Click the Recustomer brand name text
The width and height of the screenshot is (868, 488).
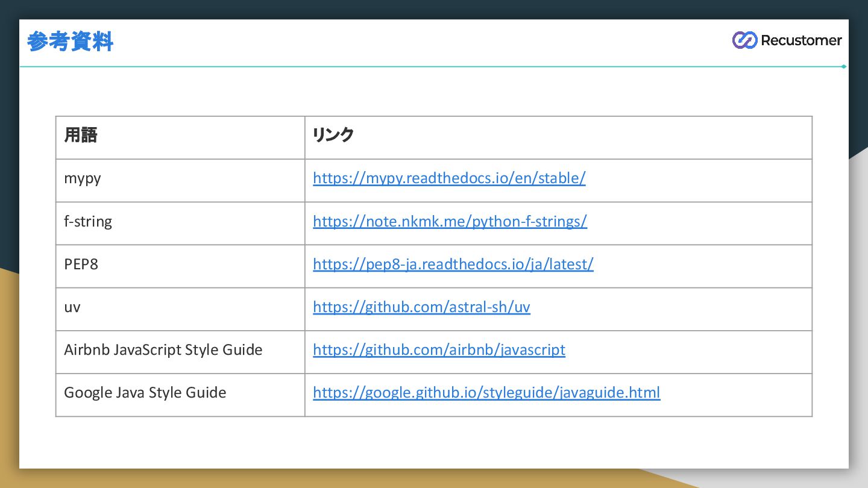pos(801,40)
